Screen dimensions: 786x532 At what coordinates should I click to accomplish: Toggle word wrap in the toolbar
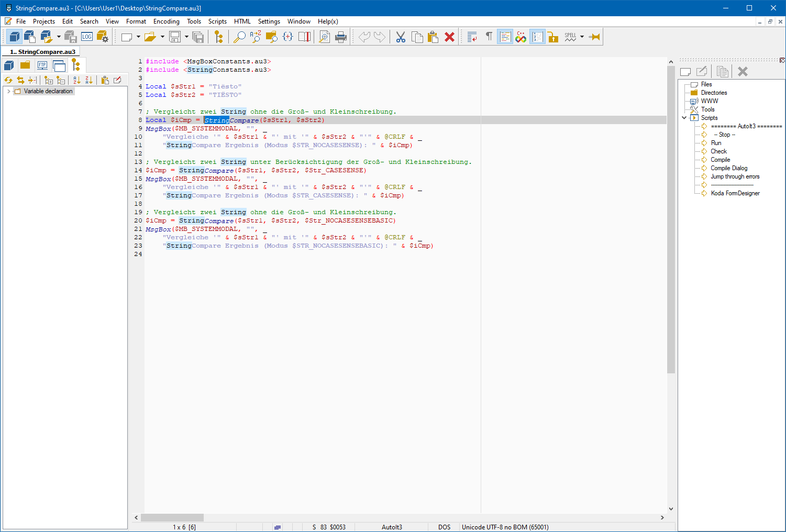point(472,37)
